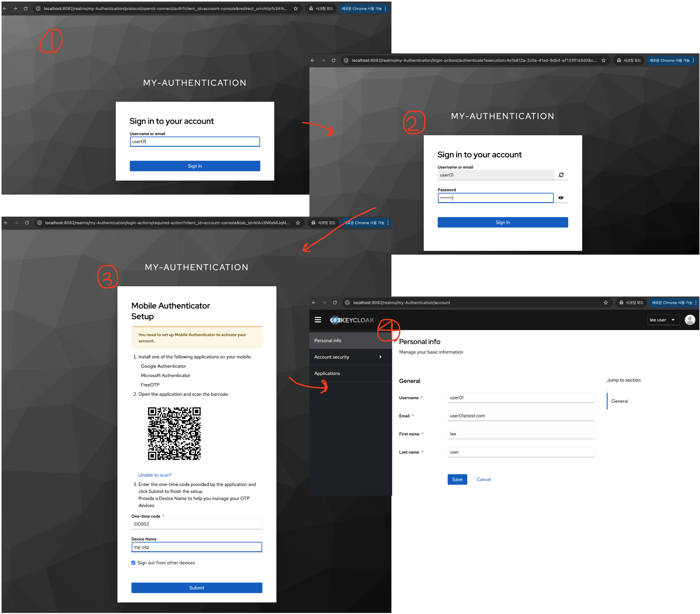Click the Submit button on OTP setup

(197, 588)
